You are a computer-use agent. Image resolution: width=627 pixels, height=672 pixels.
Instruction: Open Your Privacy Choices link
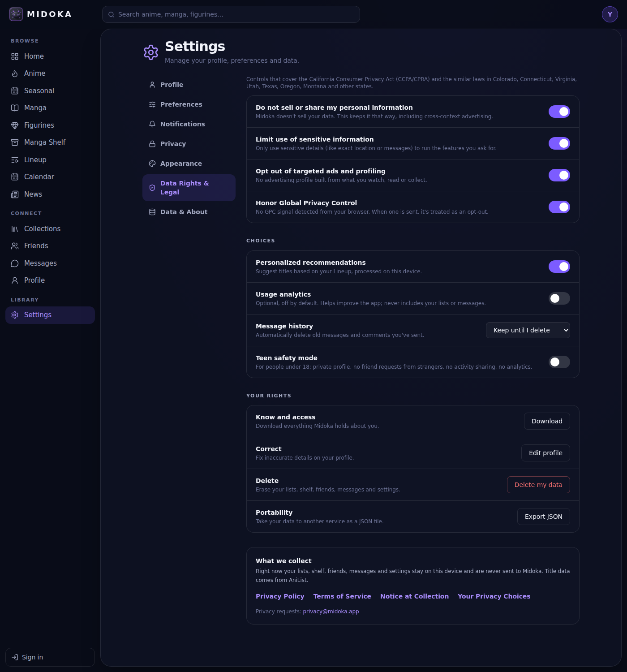(x=494, y=596)
